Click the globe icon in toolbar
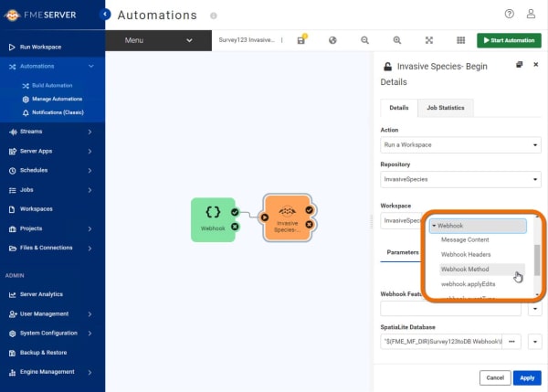The width and height of the screenshot is (548, 392). [332, 40]
